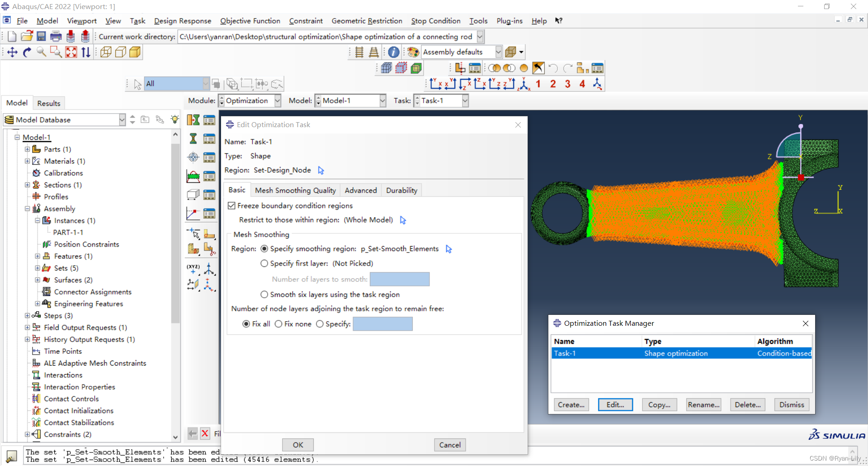
Task: Click the Open file folder icon
Action: 27,37
